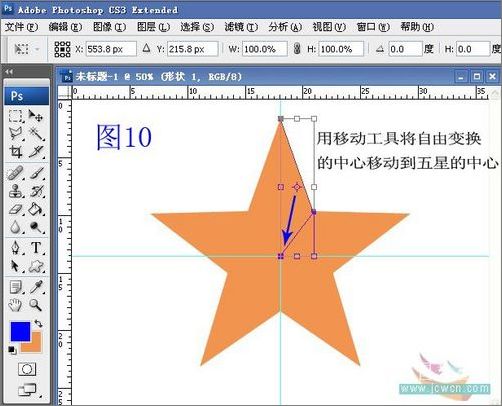Select the Zoom magnifier tool

pos(35,304)
